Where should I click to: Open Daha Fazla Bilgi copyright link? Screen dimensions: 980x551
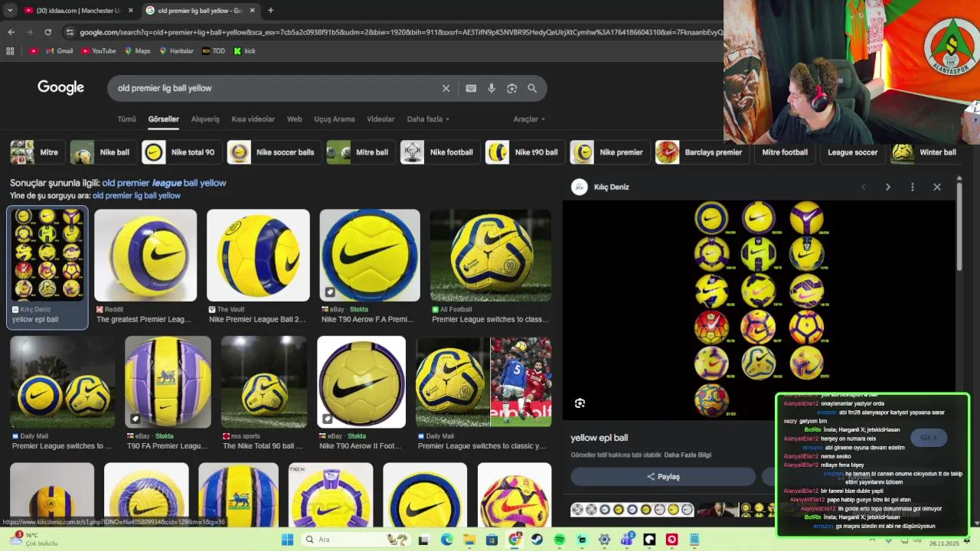click(x=688, y=455)
